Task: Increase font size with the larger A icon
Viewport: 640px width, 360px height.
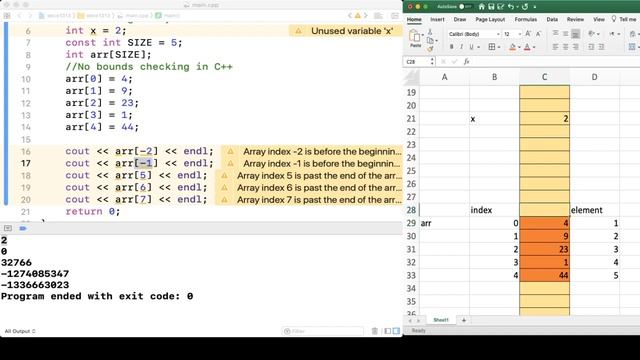Action: 528,34
